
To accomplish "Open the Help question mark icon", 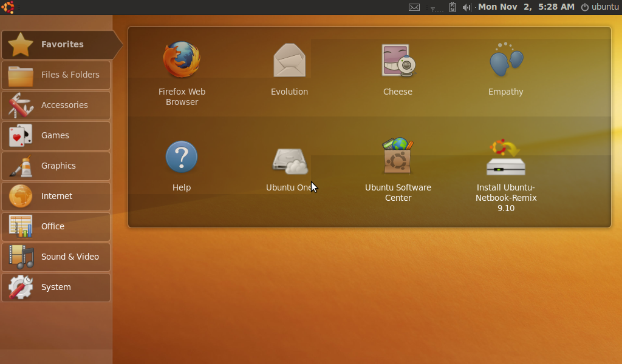I will click(181, 157).
